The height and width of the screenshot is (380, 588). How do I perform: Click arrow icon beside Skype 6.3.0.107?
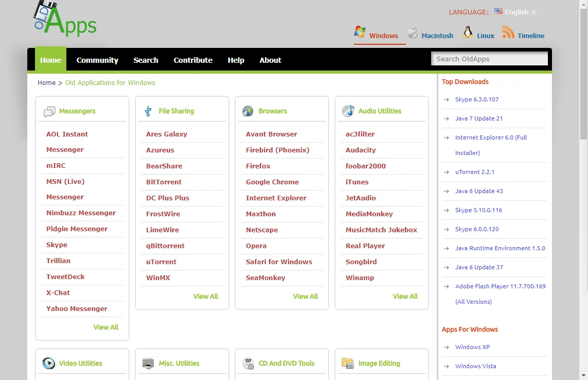coord(446,99)
